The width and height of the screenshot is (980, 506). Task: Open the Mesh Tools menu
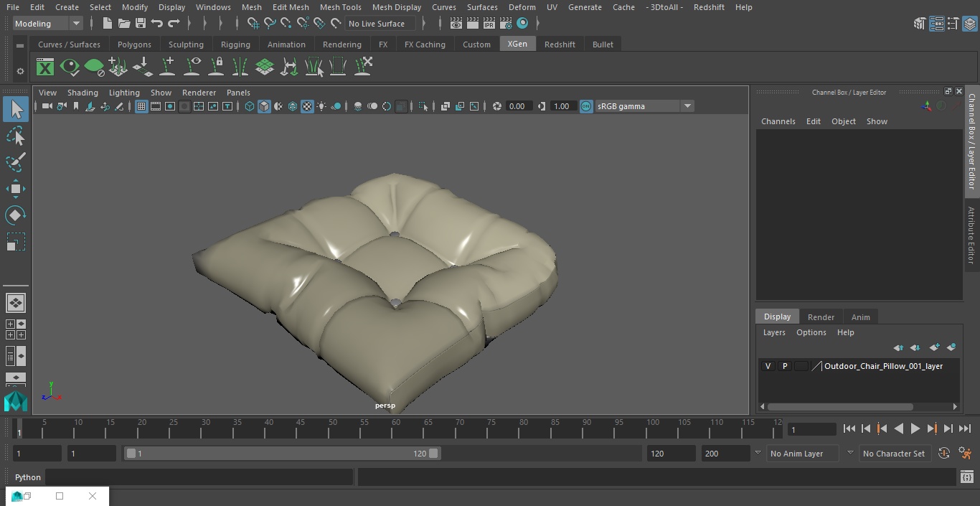point(340,7)
